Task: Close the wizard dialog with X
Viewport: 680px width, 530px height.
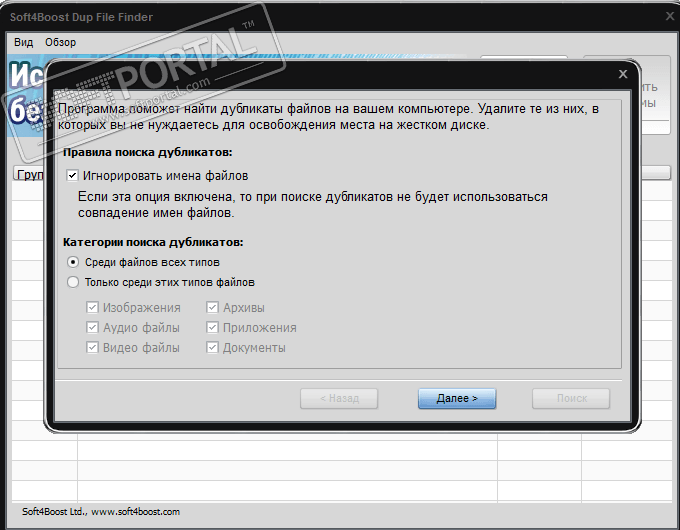Action: pyautogui.click(x=623, y=74)
